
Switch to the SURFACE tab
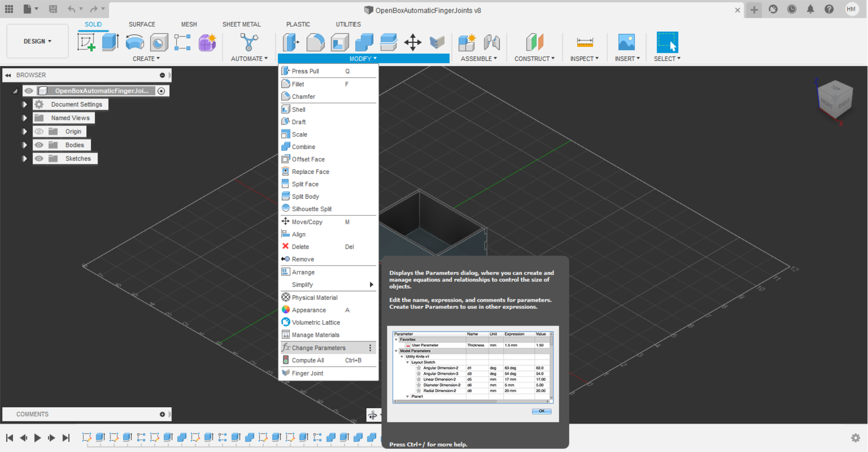142,24
